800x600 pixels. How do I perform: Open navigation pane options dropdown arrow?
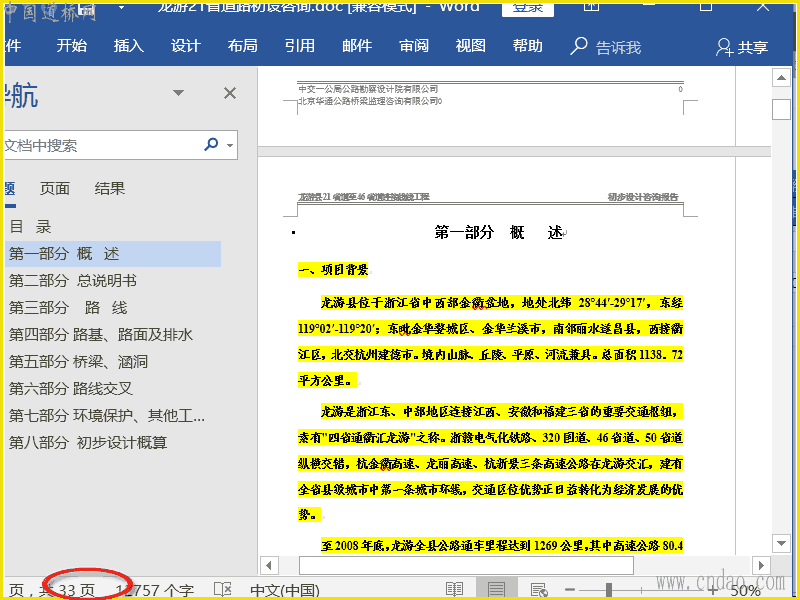click(178, 93)
